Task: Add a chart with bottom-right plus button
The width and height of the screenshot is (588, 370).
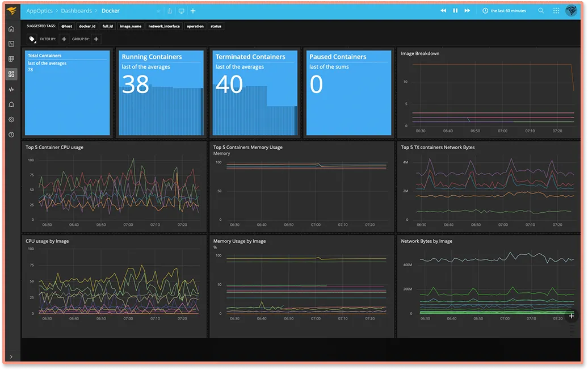Action: pyautogui.click(x=572, y=316)
